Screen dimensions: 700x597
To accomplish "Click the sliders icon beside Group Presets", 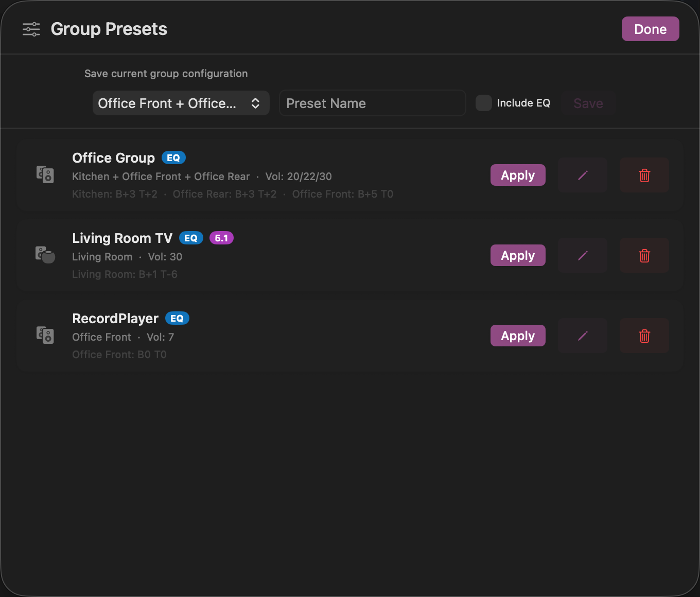I will (x=31, y=29).
